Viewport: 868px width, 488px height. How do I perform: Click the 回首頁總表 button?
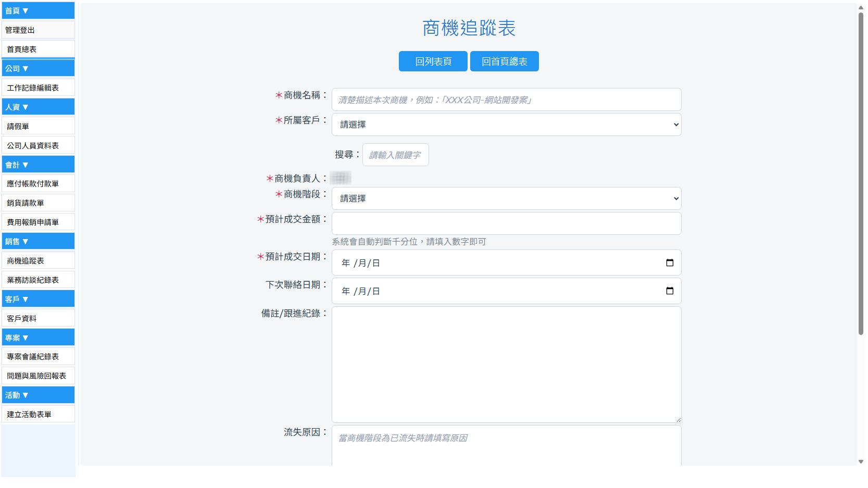pos(505,61)
